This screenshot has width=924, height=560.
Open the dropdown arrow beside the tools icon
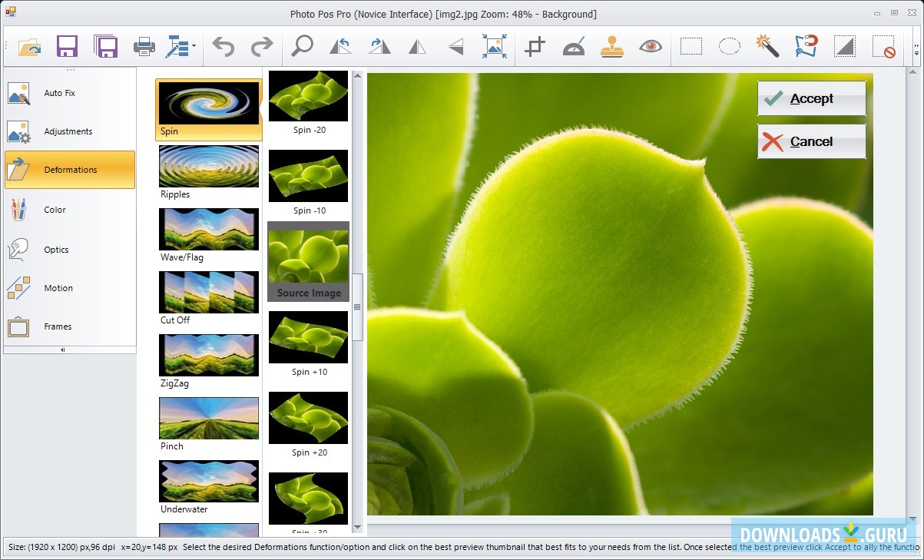coord(194,47)
